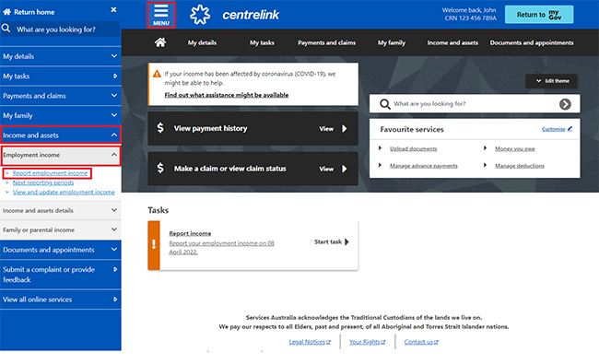The height and width of the screenshot is (364, 599).
Task: Open Upload documents favourite service
Action: (x=413, y=148)
